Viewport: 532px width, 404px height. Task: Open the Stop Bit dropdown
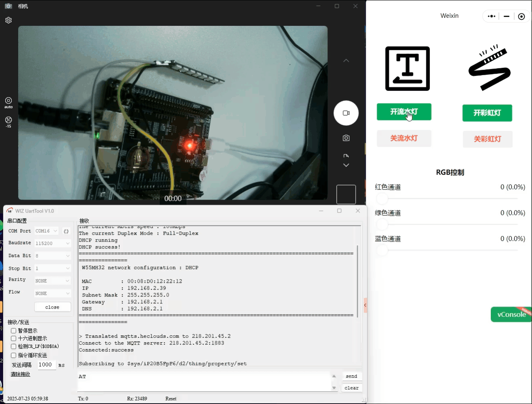coord(53,269)
